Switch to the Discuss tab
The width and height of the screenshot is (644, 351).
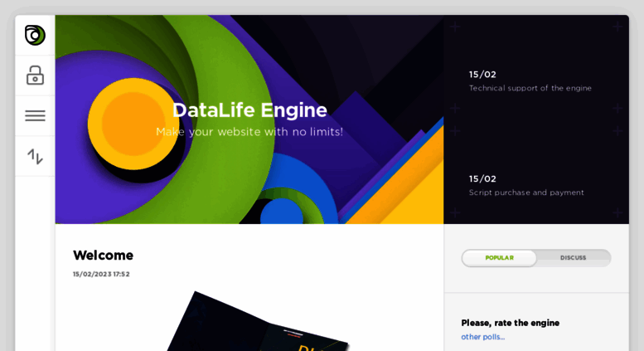(573, 258)
